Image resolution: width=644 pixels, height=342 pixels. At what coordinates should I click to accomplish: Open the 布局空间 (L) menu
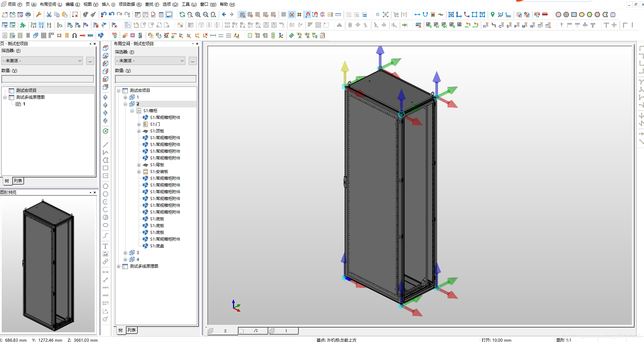(51, 4)
